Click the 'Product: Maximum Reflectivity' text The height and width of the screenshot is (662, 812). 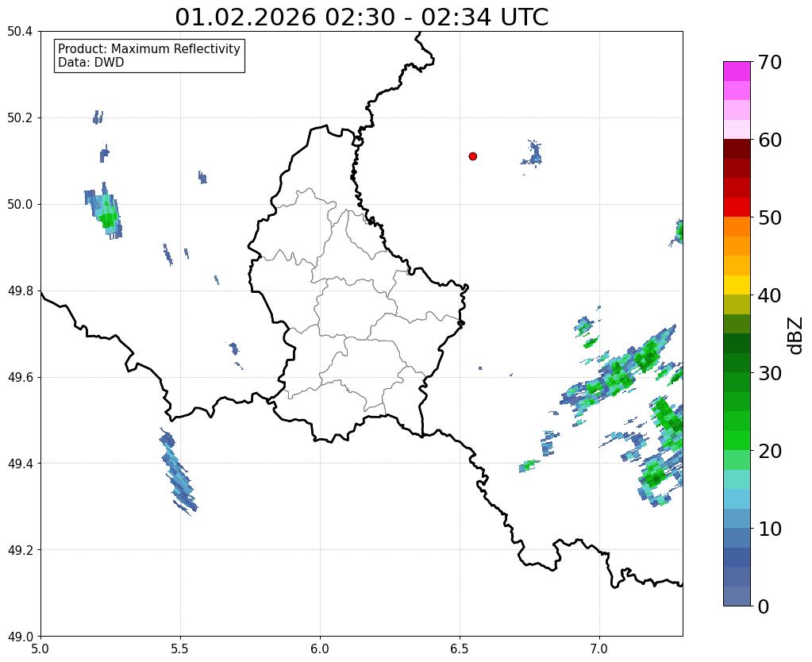[x=149, y=48]
